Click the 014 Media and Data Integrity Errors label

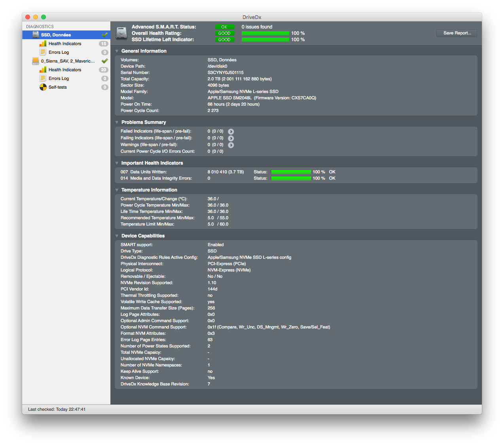[x=156, y=178]
